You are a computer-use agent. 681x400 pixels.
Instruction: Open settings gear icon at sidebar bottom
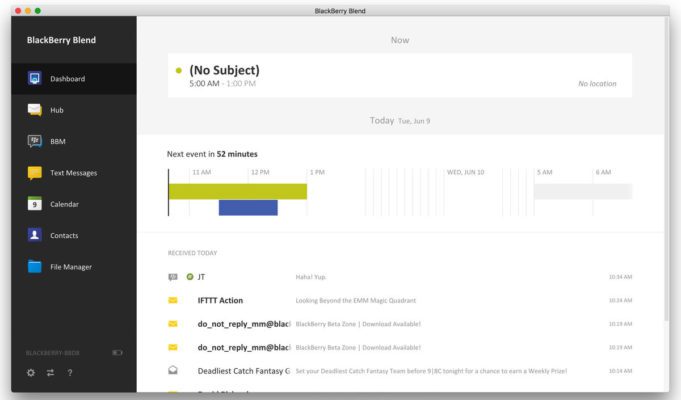31,373
